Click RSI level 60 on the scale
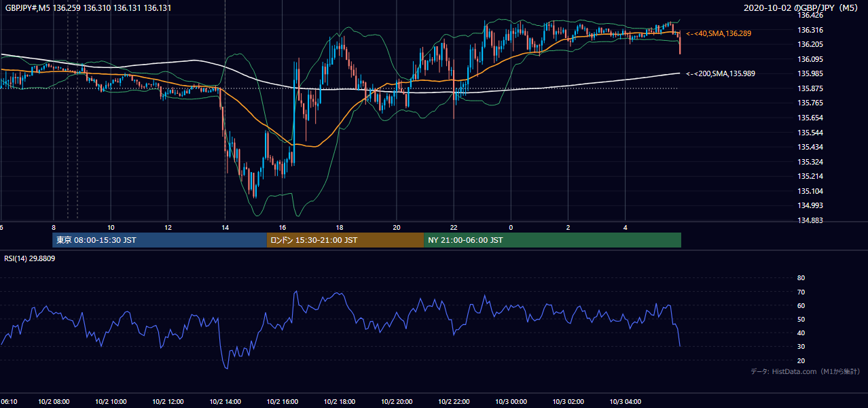 (801, 305)
